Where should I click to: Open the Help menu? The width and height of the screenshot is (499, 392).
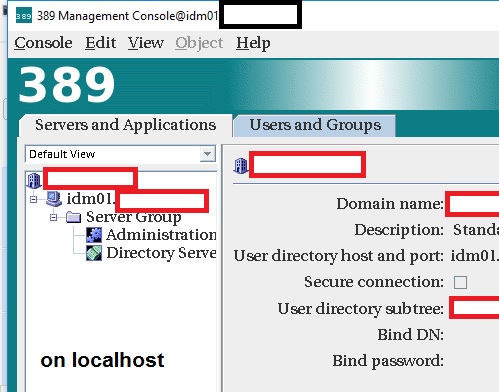point(253,43)
